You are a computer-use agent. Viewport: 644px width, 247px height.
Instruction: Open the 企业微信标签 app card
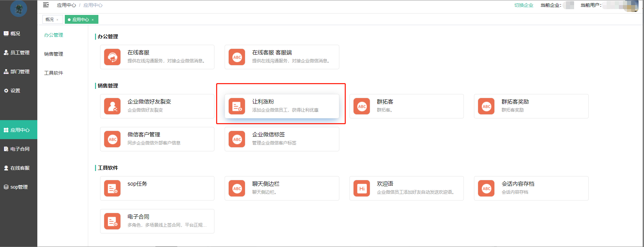coord(282,139)
